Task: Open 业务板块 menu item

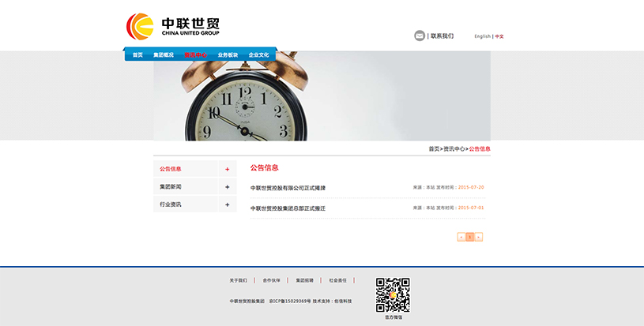Action: pyautogui.click(x=228, y=55)
